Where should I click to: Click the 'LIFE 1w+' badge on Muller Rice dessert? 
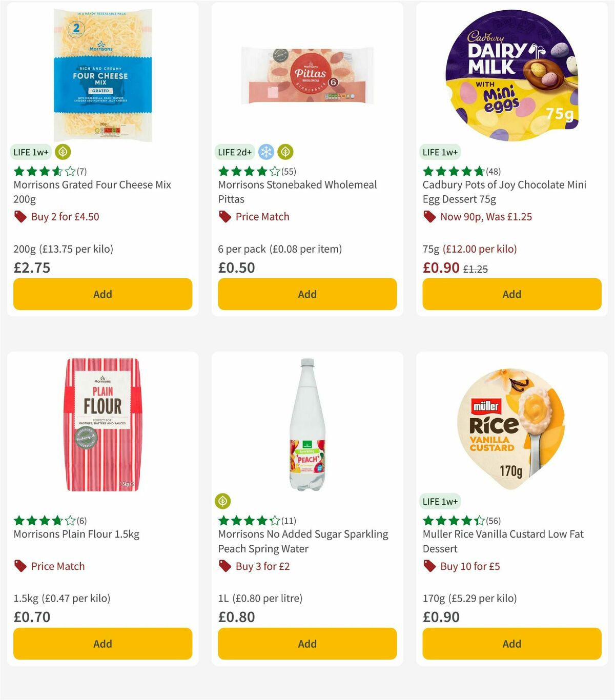click(x=441, y=501)
